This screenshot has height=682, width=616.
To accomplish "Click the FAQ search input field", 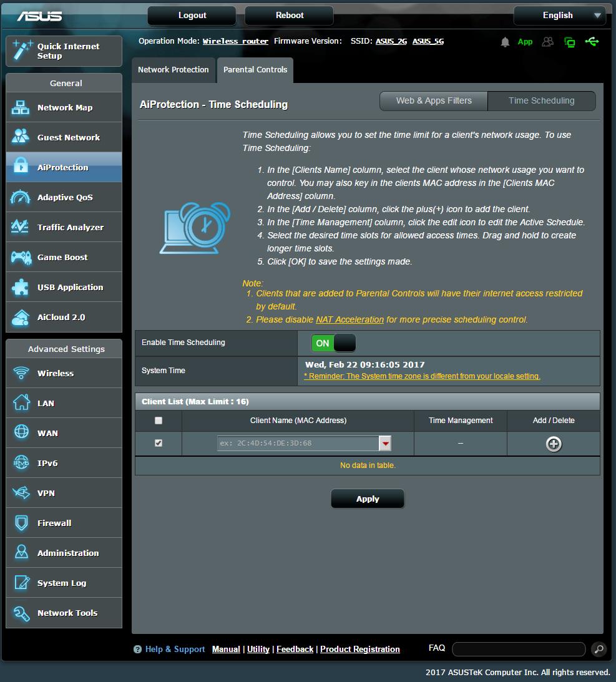I will point(519,650).
